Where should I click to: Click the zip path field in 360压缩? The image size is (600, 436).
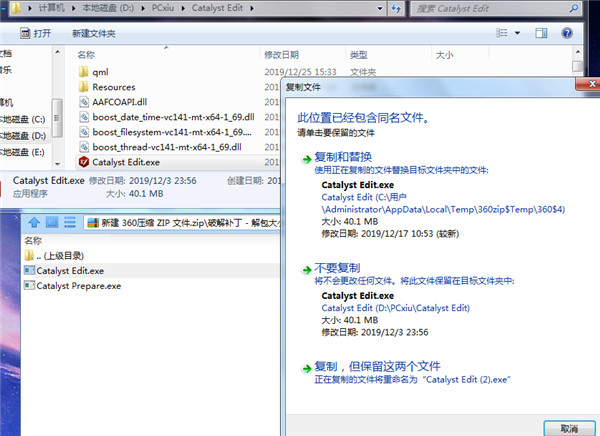[183, 222]
